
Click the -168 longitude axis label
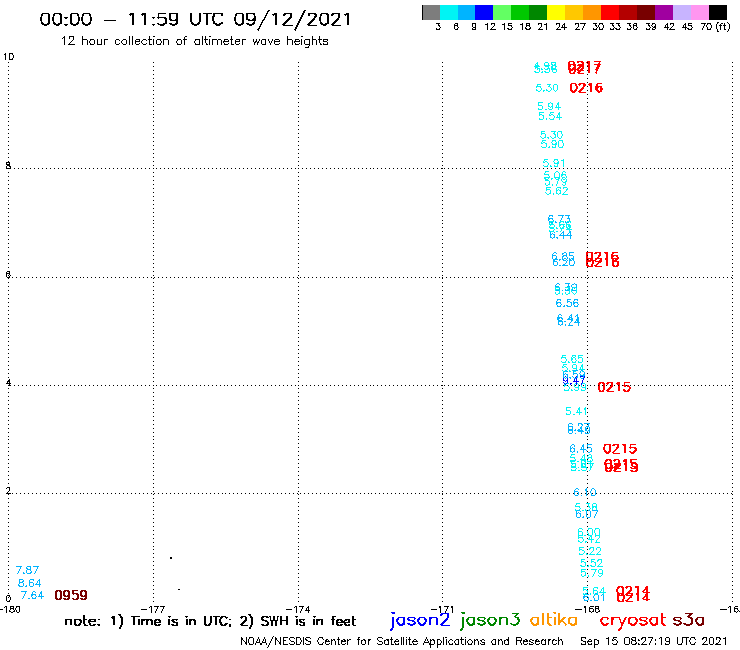pyautogui.click(x=588, y=610)
